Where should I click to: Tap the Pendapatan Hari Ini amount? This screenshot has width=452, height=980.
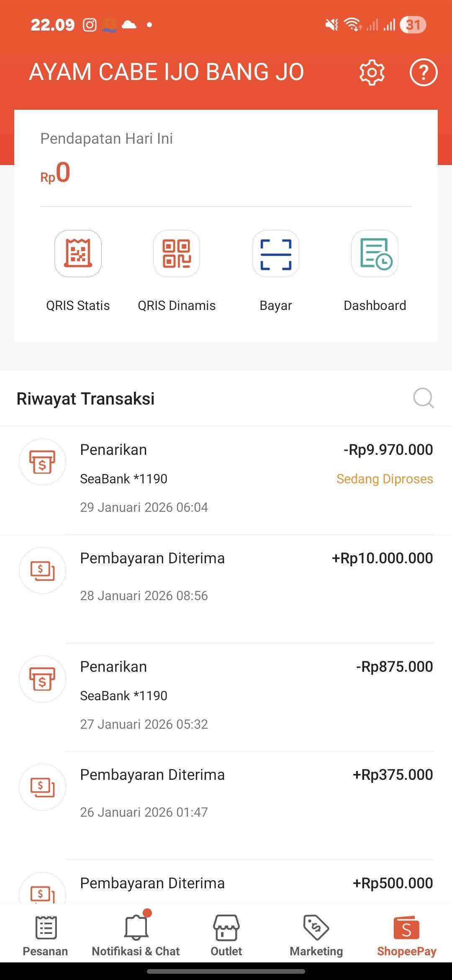[x=56, y=173]
